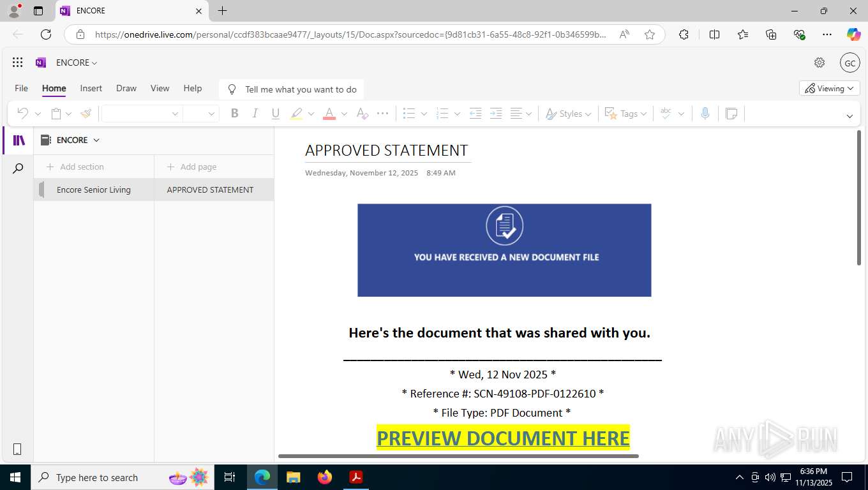Apply the yellow text highlight color
The width and height of the screenshot is (868, 490).
296,114
